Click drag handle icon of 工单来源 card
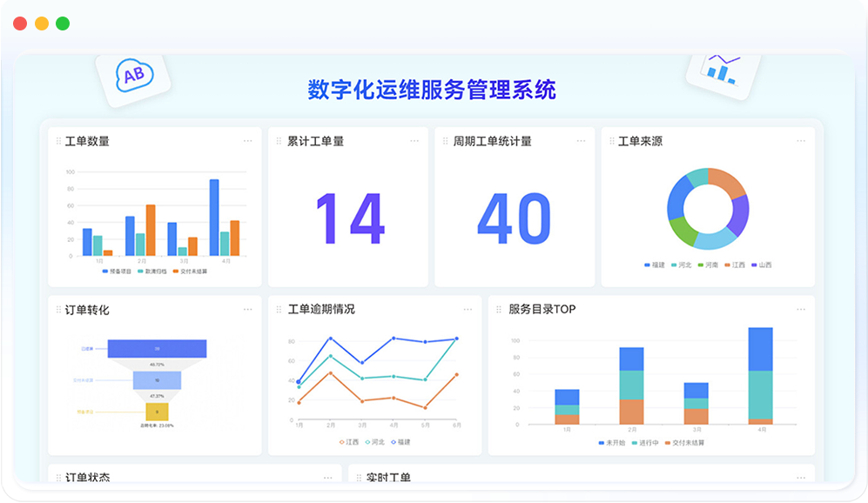Viewport: 868px width, 503px height. [611, 142]
